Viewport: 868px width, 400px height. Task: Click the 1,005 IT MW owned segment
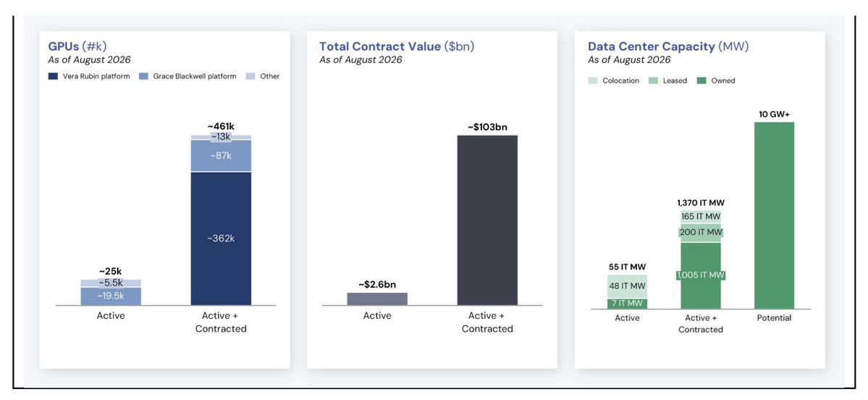coord(701,276)
